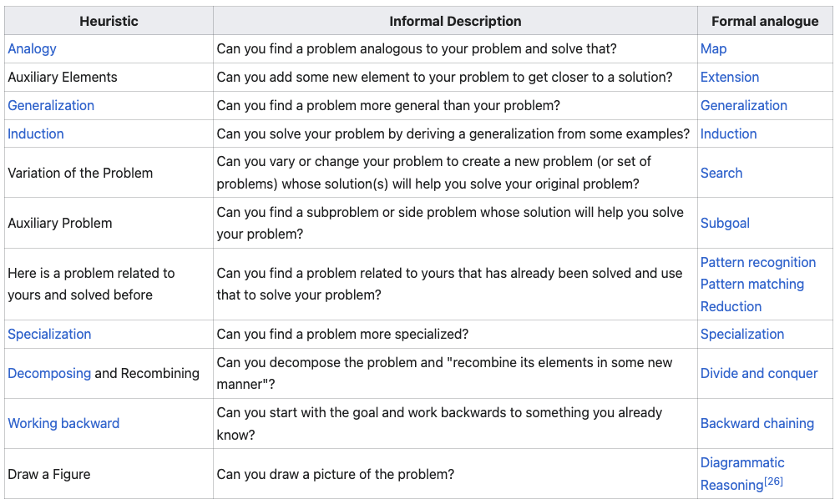Click the Subgoal link
This screenshot has width=840, height=504.
(x=725, y=223)
